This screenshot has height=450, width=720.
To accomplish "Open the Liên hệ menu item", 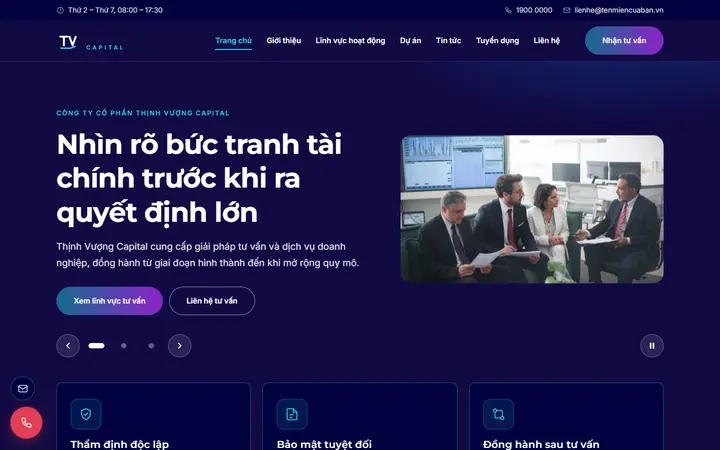I will [546, 40].
